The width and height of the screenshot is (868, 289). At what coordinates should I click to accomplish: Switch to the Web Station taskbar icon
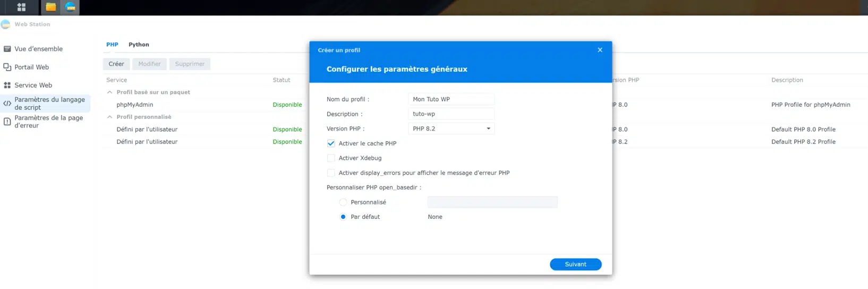click(x=70, y=7)
